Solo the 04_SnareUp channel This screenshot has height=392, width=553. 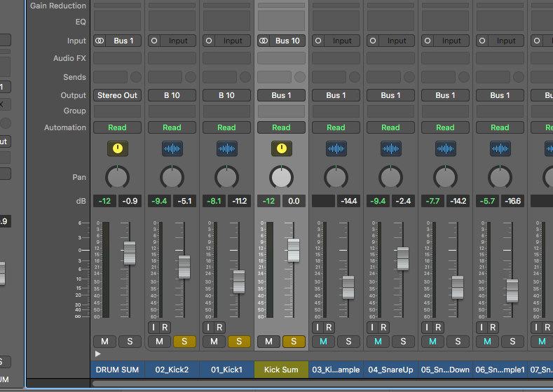403,342
